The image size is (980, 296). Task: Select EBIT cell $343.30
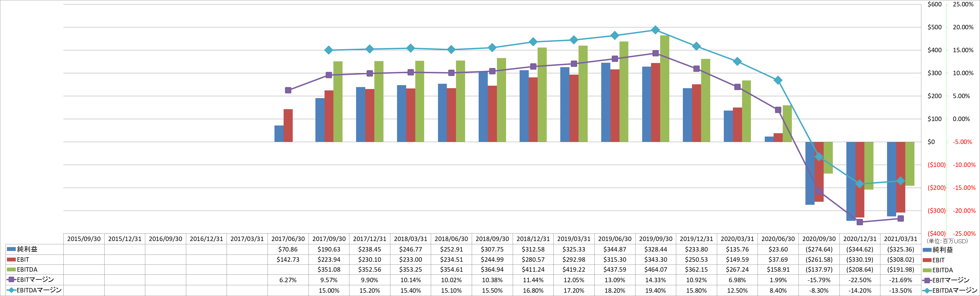click(655, 260)
